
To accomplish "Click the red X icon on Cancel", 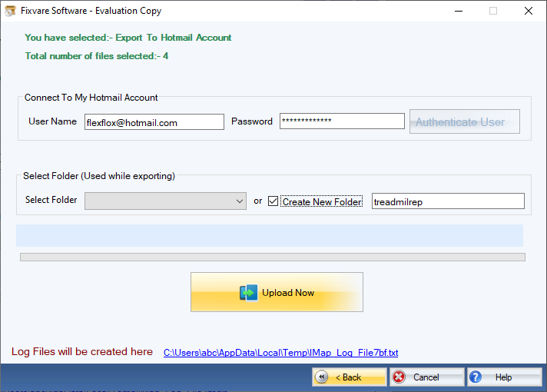I will [x=399, y=377].
